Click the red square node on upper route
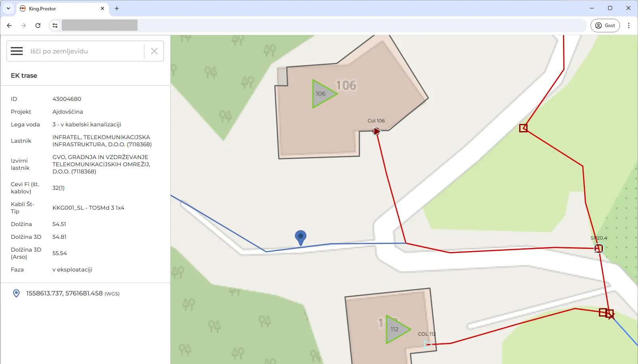This screenshot has height=364, width=638. coord(523,128)
